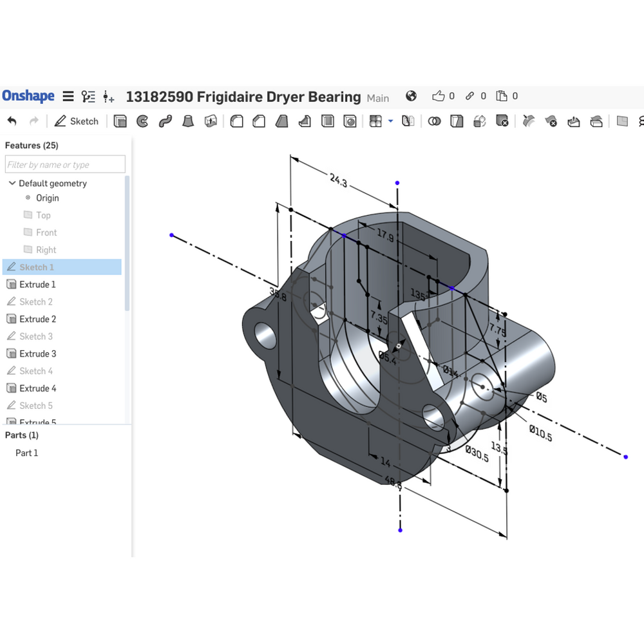The width and height of the screenshot is (644, 644).
Task: Click the thumbs-up like icon
Action: click(x=438, y=96)
